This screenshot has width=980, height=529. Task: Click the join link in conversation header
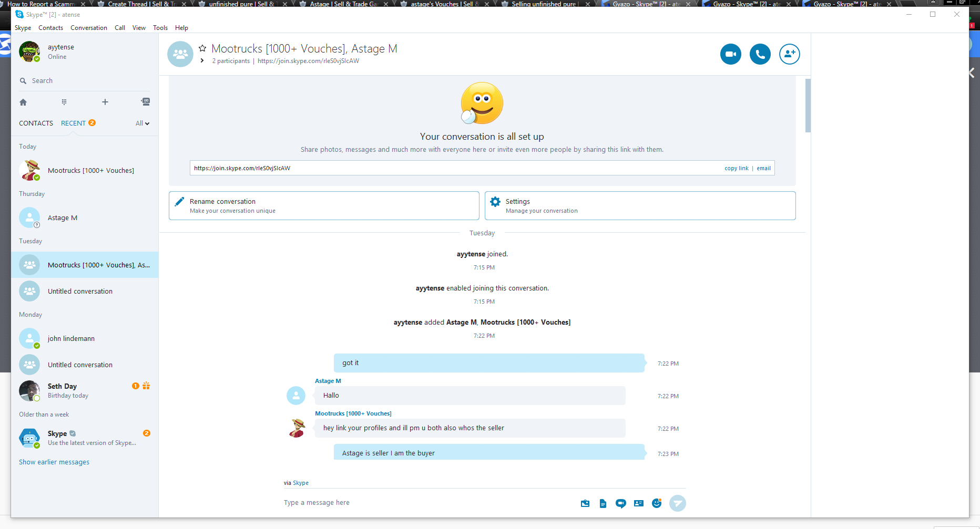coord(308,61)
